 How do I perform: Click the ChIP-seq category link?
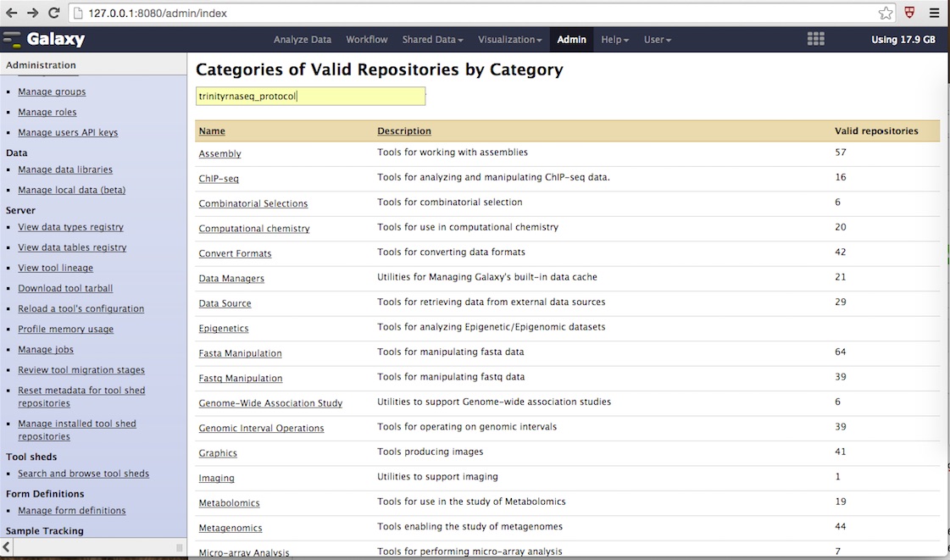[218, 178]
